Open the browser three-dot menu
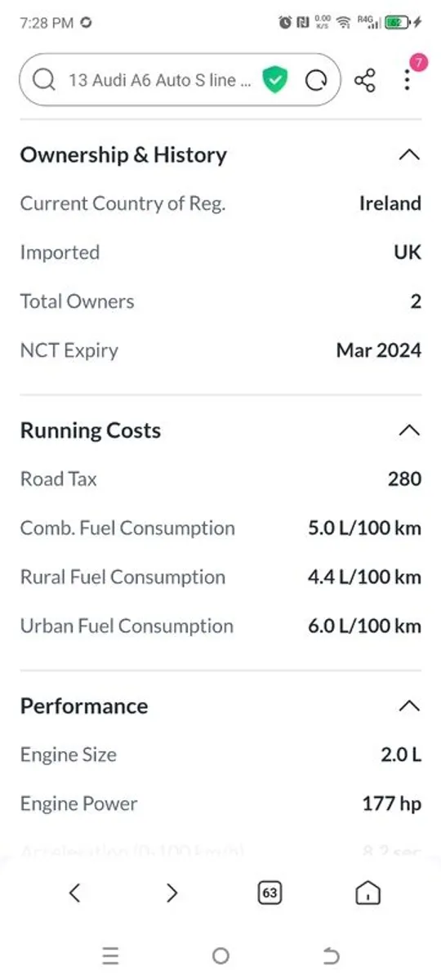 click(x=407, y=80)
